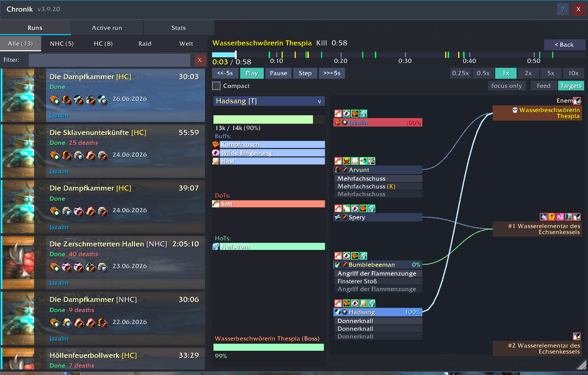Clear the filter with the red X
This screenshot has width=588, height=375.
click(200, 60)
